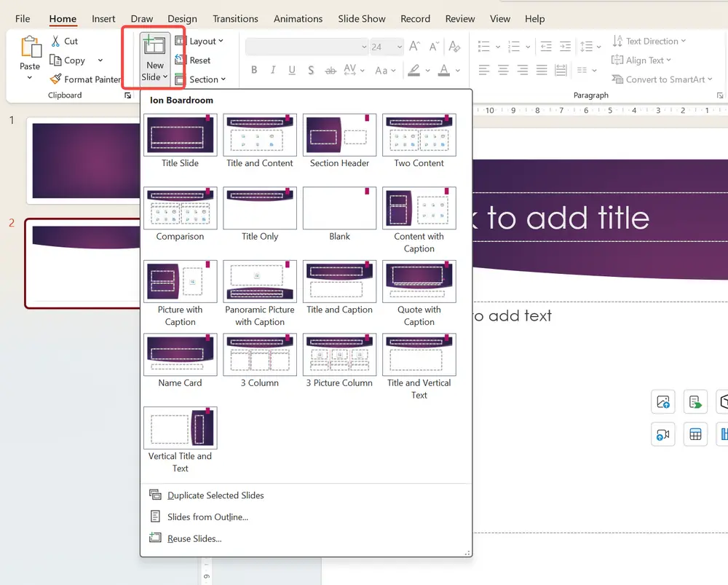
Task: Switch to the Insert tab
Action: pos(103,19)
